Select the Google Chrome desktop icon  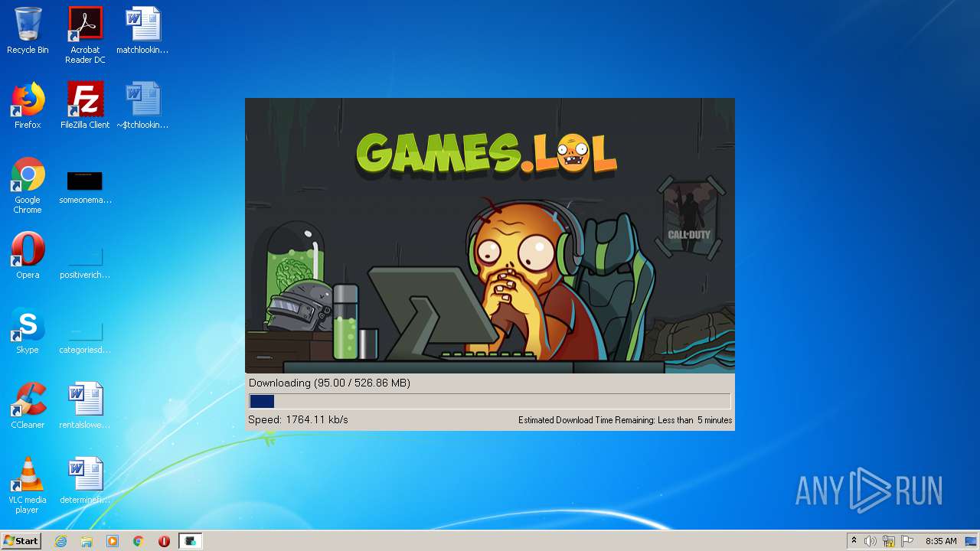point(28,185)
